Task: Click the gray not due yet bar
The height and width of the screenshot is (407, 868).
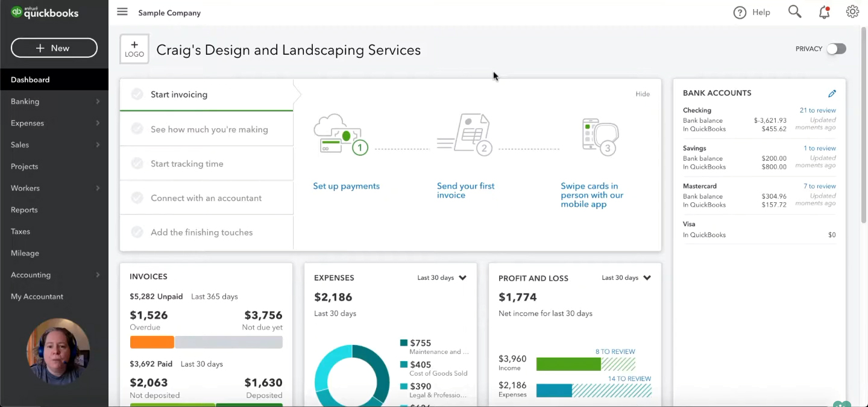Action: (228, 342)
